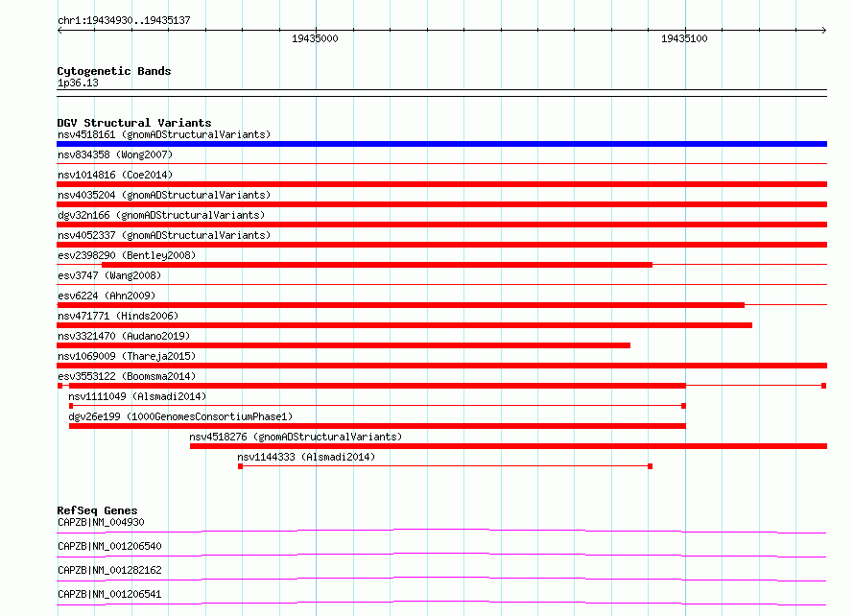
Task: Select the 1p36.13 band label
Action: tap(78, 83)
